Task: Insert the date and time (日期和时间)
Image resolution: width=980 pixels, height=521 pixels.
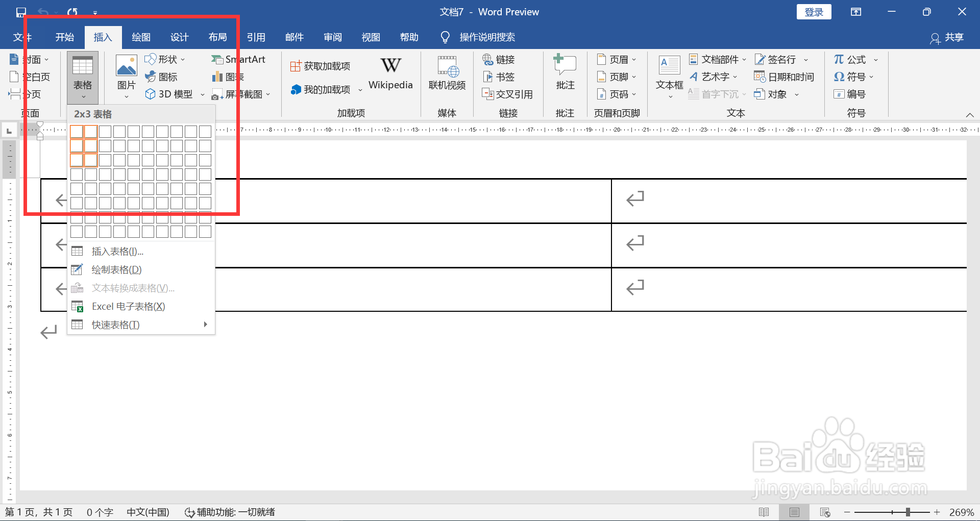Action: click(785, 76)
